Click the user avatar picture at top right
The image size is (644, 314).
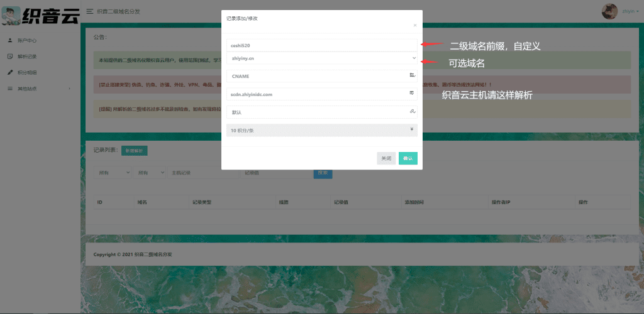pyautogui.click(x=609, y=11)
